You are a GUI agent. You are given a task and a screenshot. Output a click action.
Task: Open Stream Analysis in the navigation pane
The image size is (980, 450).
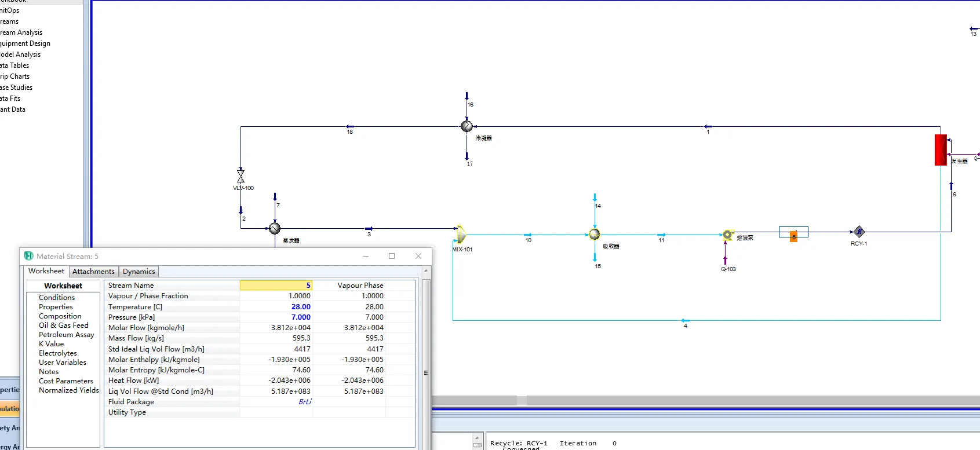pyautogui.click(x=21, y=32)
